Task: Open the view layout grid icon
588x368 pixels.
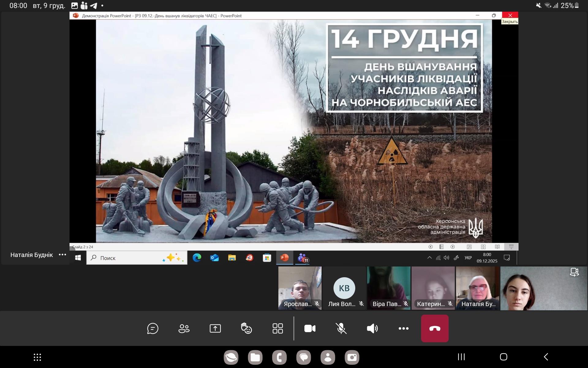Action: point(277,328)
